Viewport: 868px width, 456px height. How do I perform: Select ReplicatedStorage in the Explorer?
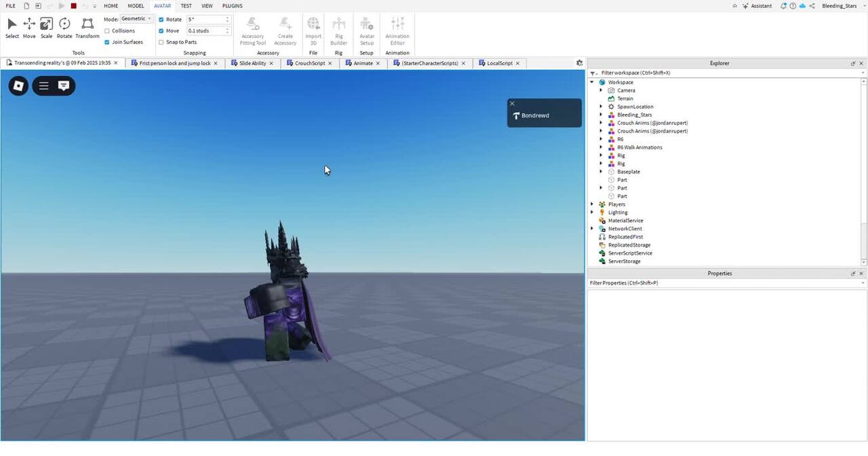[629, 245]
